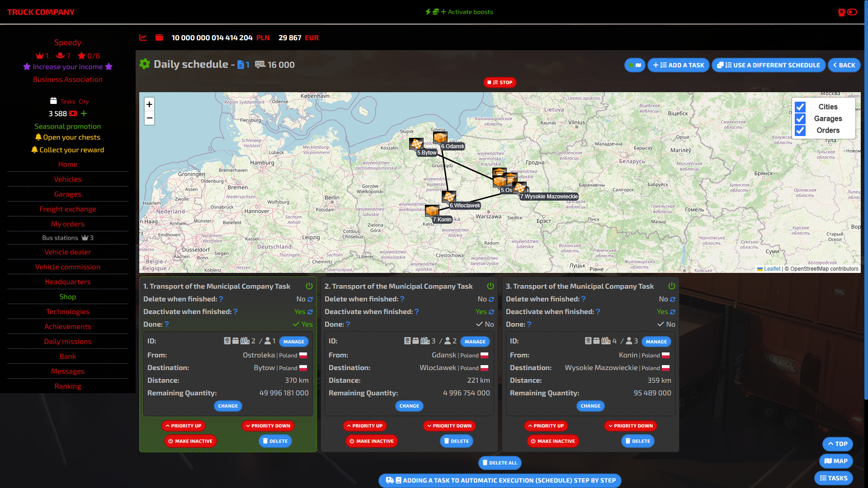Open the walkie-talkie icon in the top bar
The height and width of the screenshot is (488, 868).
pos(841,12)
